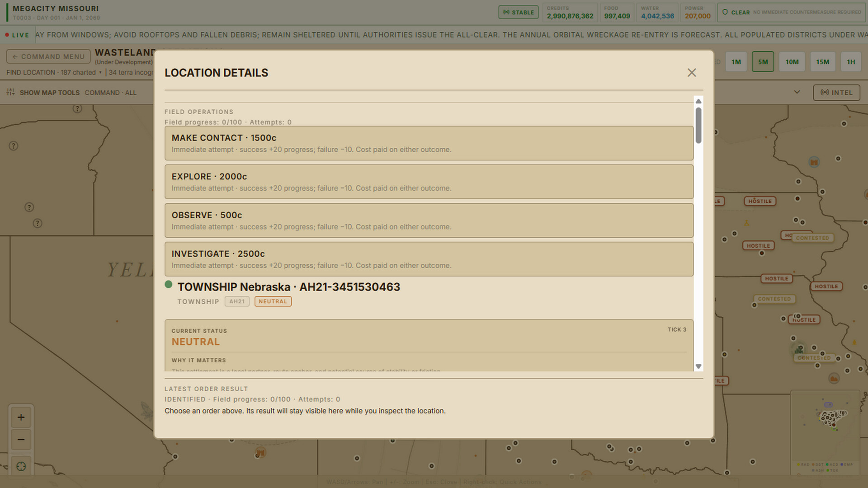Set time speed to 15M
This screenshot has width=868, height=488.
[822, 62]
